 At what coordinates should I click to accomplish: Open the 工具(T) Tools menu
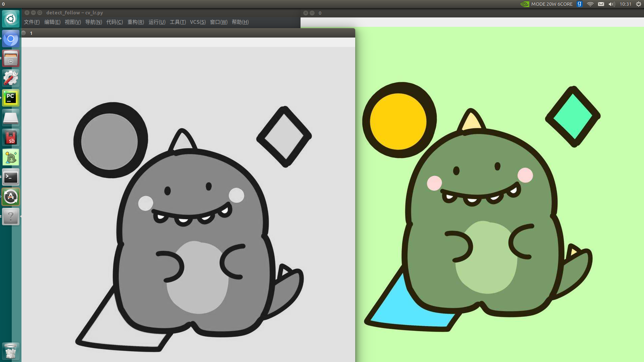[177, 22]
